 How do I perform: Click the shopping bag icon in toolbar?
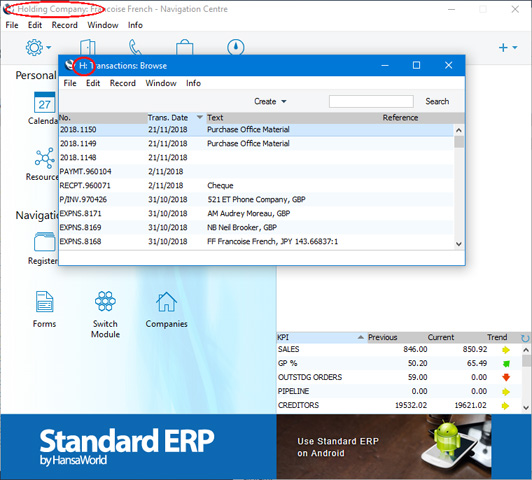185,47
